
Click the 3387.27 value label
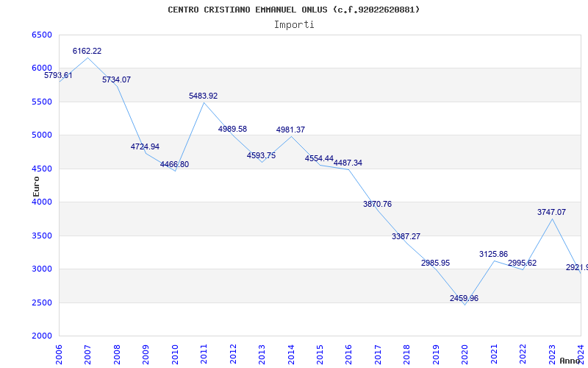point(406,236)
